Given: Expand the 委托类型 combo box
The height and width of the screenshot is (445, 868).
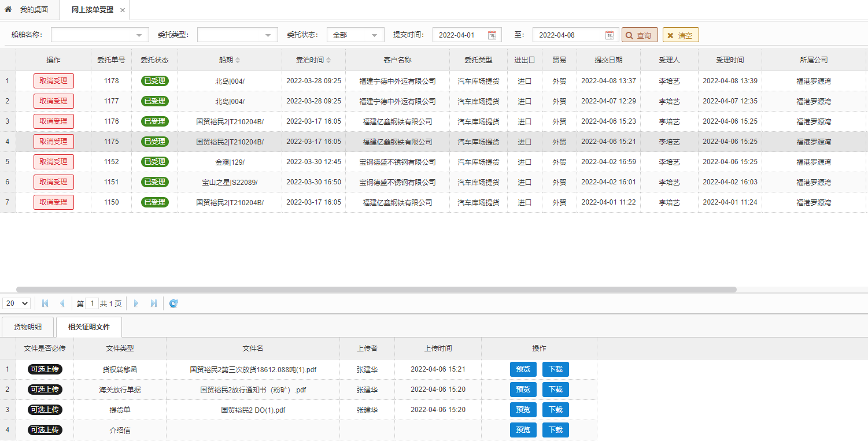Looking at the screenshot, I should pos(268,35).
